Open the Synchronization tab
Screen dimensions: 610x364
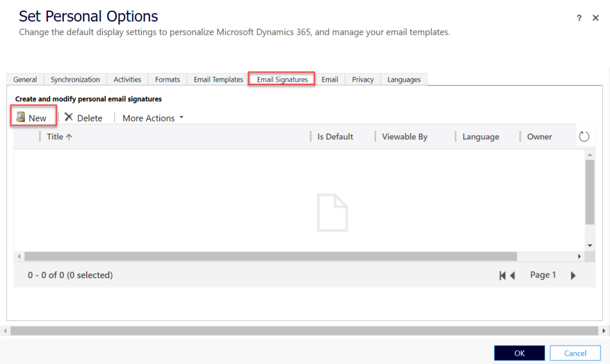pos(75,79)
